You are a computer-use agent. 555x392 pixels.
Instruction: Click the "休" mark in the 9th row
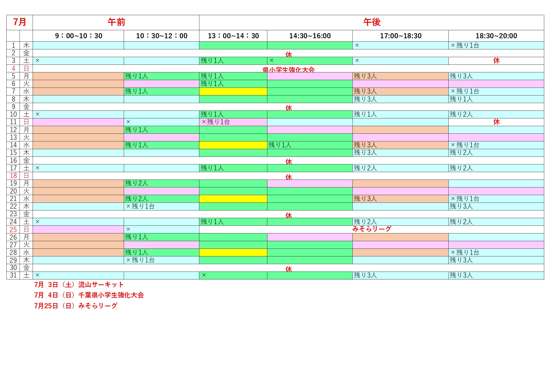(x=289, y=108)
